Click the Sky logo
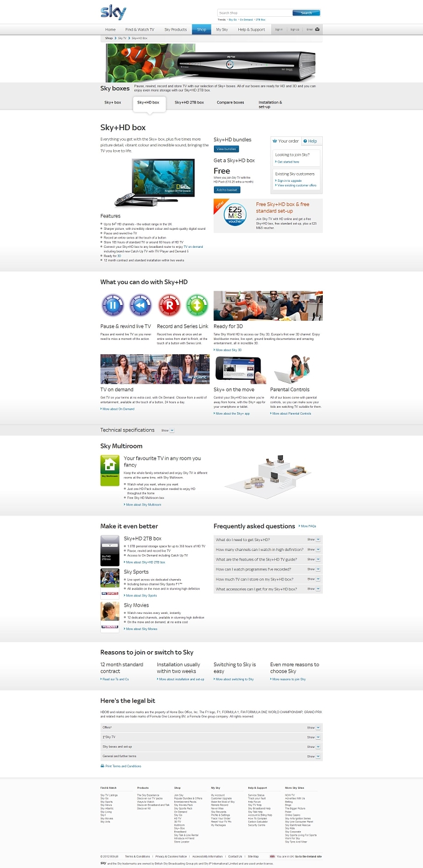Screen dimensions: 423x868 tap(113, 12)
